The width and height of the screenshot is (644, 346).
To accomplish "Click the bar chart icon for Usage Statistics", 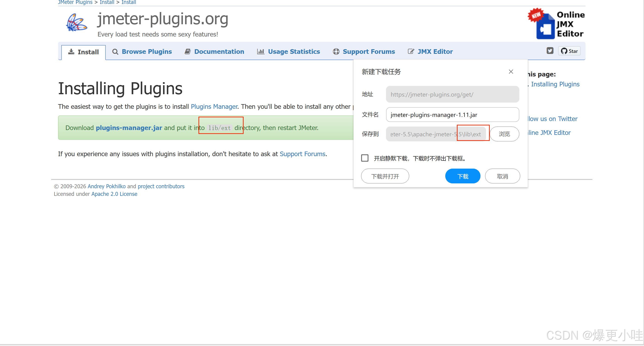I will [x=260, y=52].
